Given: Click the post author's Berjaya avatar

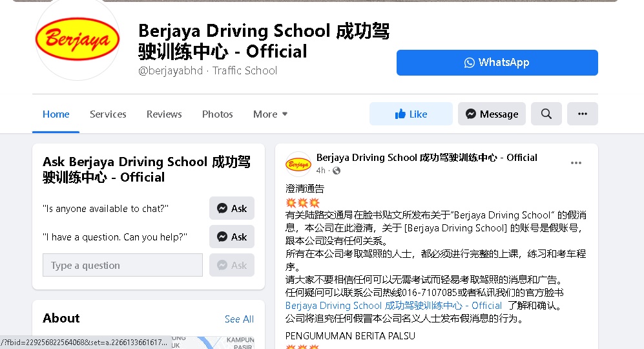Looking at the screenshot, I should coord(298,164).
